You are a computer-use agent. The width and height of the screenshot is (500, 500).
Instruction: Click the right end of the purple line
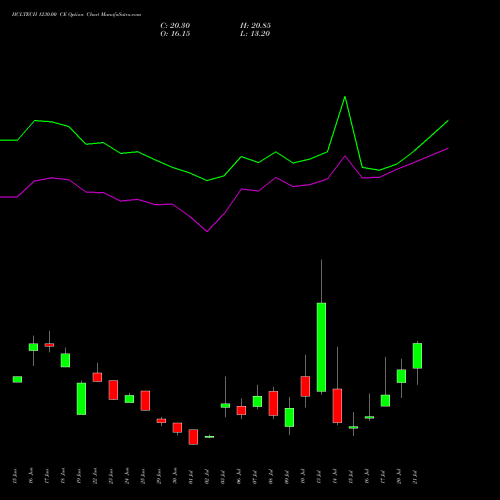pos(448,148)
